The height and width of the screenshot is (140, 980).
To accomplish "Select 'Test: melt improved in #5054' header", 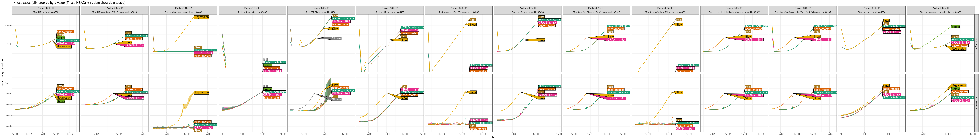I will point(872,12).
